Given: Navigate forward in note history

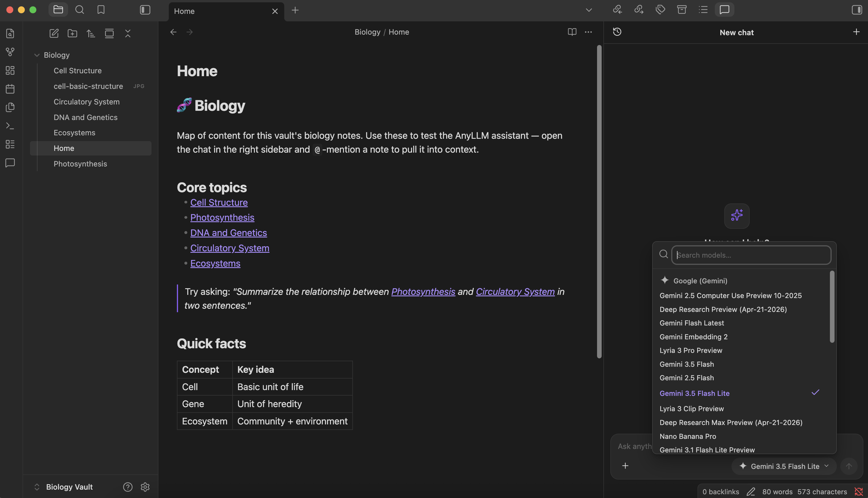Looking at the screenshot, I should [x=190, y=32].
